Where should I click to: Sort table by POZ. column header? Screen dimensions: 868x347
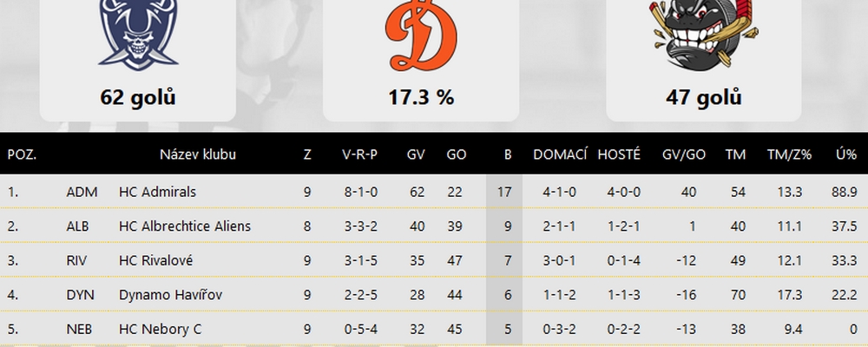[23, 154]
